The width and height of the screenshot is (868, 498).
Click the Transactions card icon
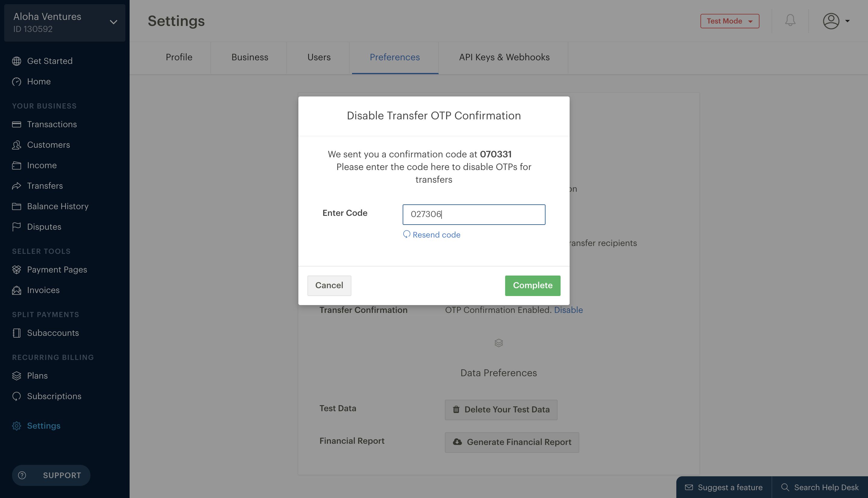pos(16,124)
